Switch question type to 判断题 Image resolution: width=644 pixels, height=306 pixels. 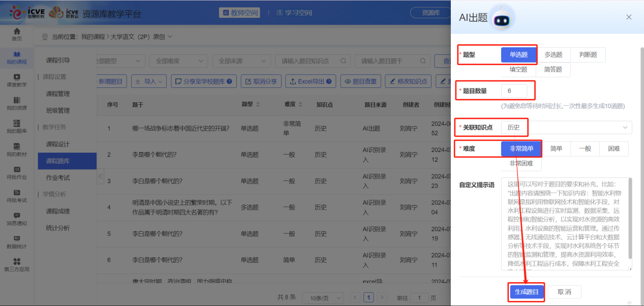(588, 55)
